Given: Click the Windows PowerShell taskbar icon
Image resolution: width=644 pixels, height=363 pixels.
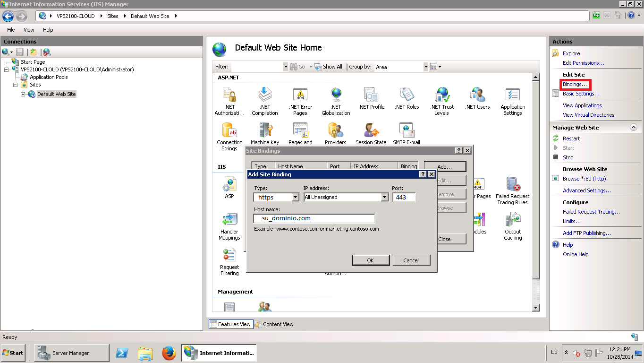Looking at the screenshot, I should (122, 353).
